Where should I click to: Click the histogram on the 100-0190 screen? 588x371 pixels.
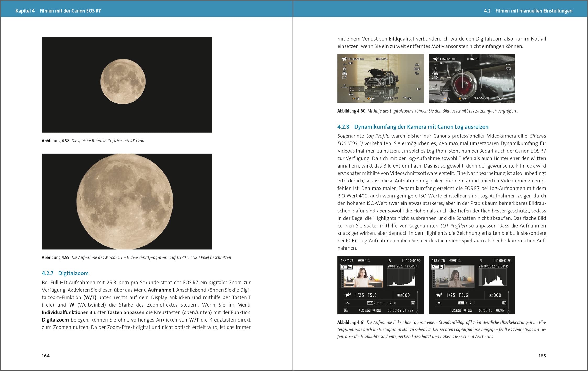point(401,277)
